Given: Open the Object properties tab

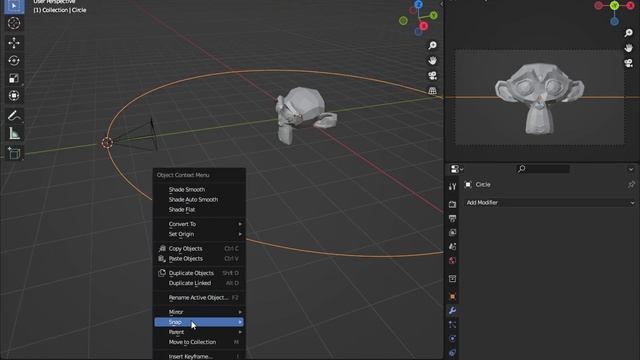Looking at the screenshot, I should 452,296.
